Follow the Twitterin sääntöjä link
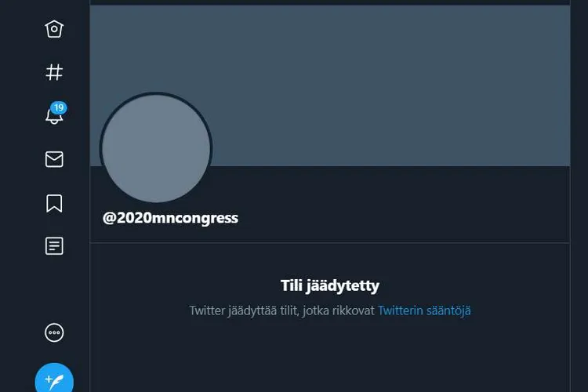This screenshot has height=392, width=588. pos(424,310)
